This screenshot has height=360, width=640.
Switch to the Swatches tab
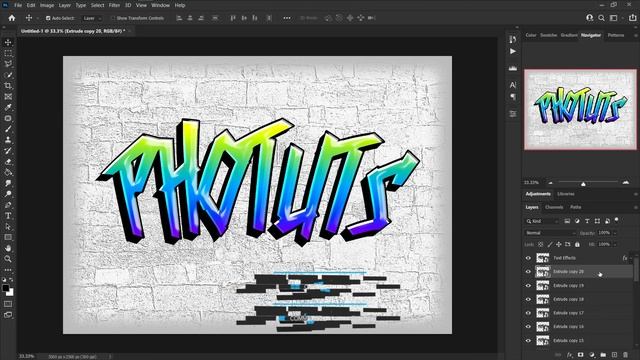[549, 35]
